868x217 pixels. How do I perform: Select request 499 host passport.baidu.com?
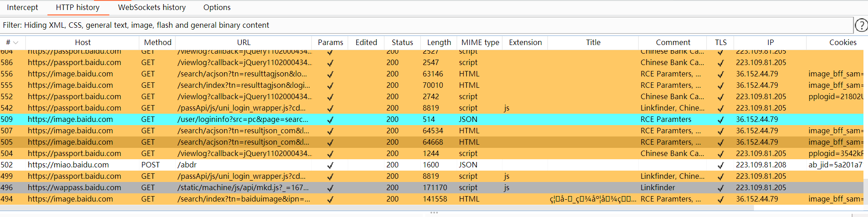pos(74,176)
